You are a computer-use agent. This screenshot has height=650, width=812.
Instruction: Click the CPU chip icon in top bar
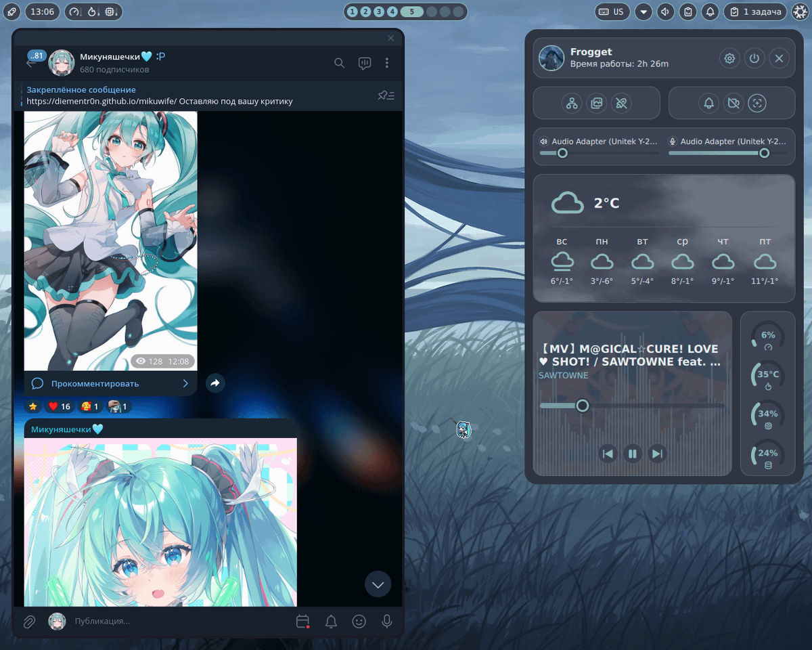point(110,12)
